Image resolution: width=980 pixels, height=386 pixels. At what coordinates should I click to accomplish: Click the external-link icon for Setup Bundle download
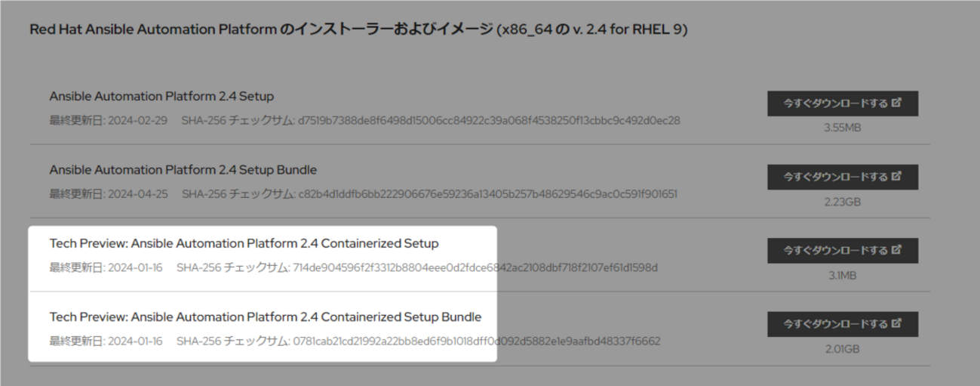[x=896, y=177]
